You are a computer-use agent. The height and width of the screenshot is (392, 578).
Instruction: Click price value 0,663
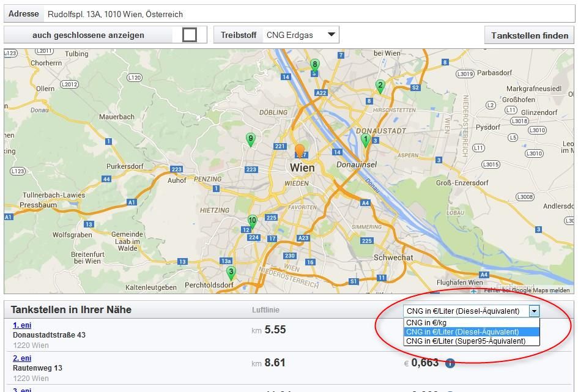click(424, 363)
